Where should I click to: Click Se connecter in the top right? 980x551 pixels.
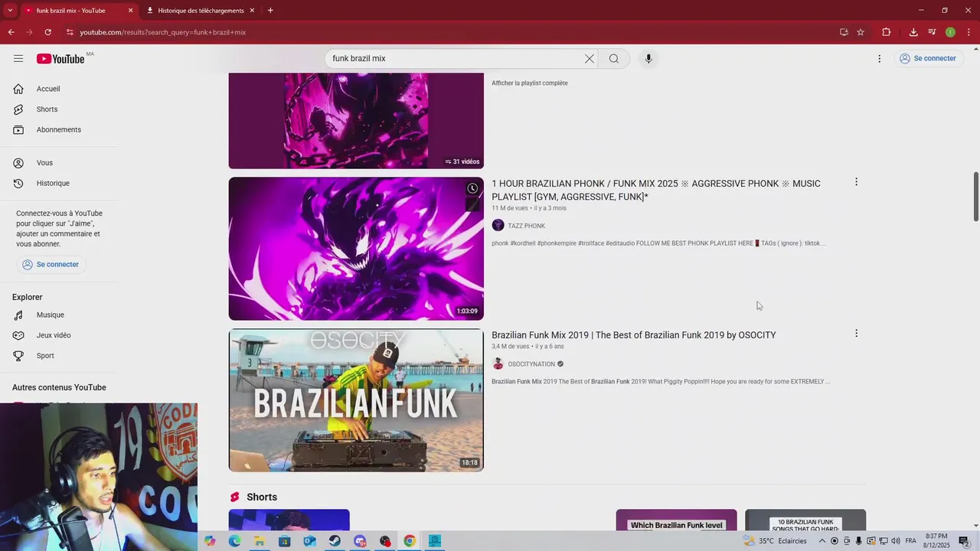(928, 59)
